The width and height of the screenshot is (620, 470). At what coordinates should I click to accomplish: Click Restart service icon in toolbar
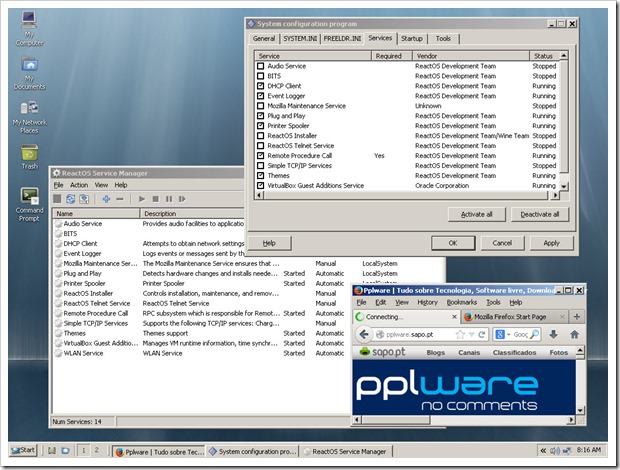(182, 199)
